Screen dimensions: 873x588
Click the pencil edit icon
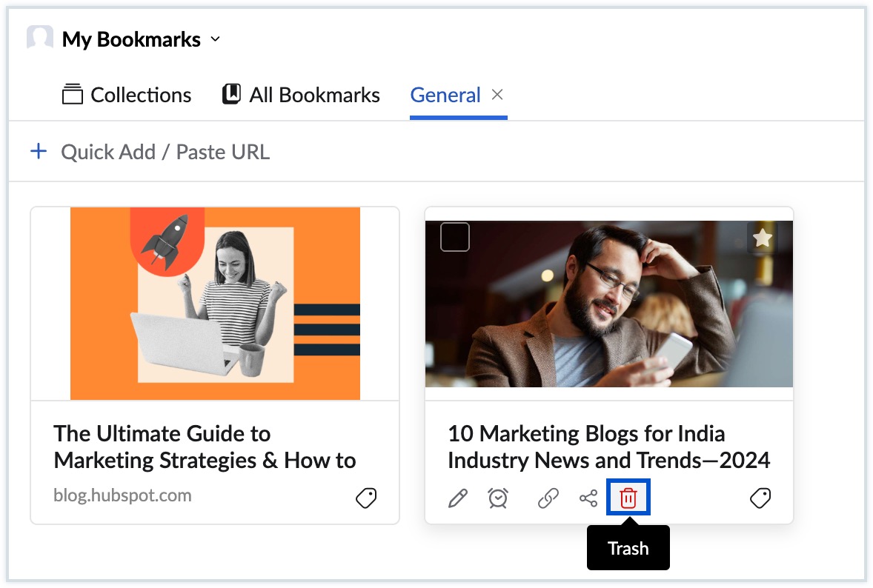pos(458,498)
